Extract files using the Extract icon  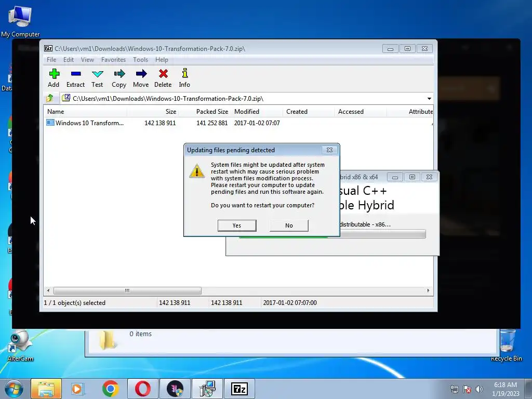pyautogui.click(x=75, y=78)
